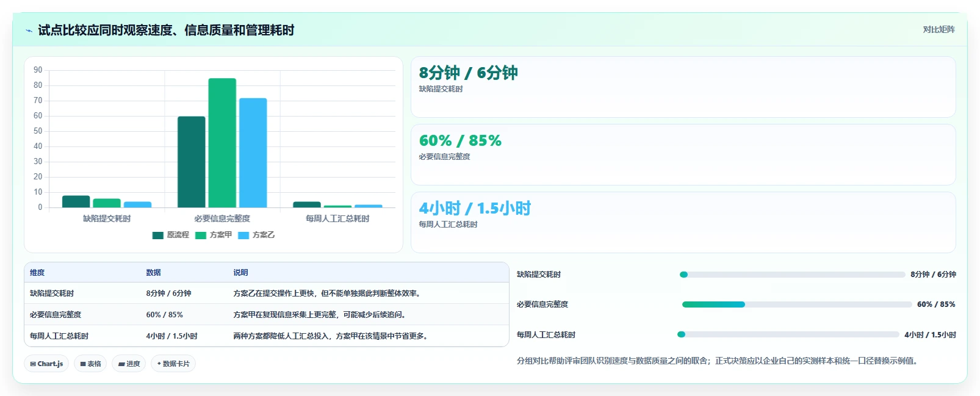Click the 必要信息完整度 label in the second card

[444, 157]
